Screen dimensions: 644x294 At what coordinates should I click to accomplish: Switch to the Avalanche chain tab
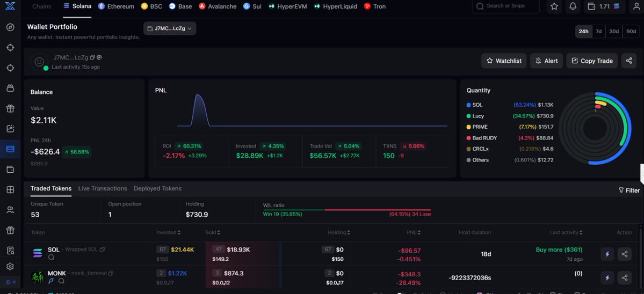click(x=218, y=6)
